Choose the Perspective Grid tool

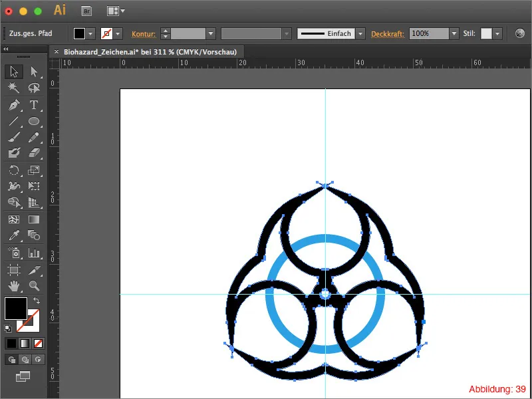click(x=34, y=202)
